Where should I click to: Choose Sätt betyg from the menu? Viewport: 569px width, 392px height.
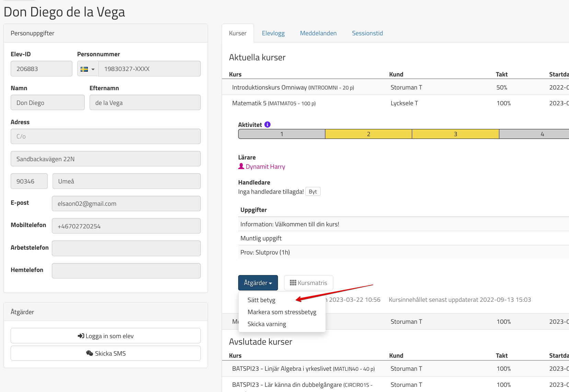pyautogui.click(x=261, y=300)
